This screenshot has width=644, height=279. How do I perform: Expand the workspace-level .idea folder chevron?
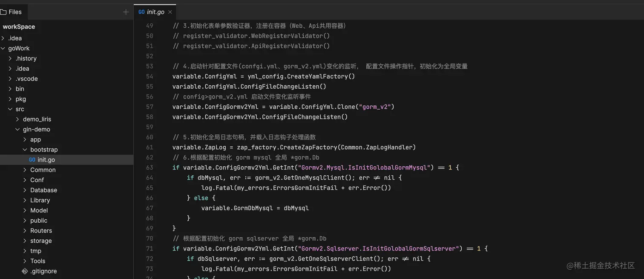(3, 38)
